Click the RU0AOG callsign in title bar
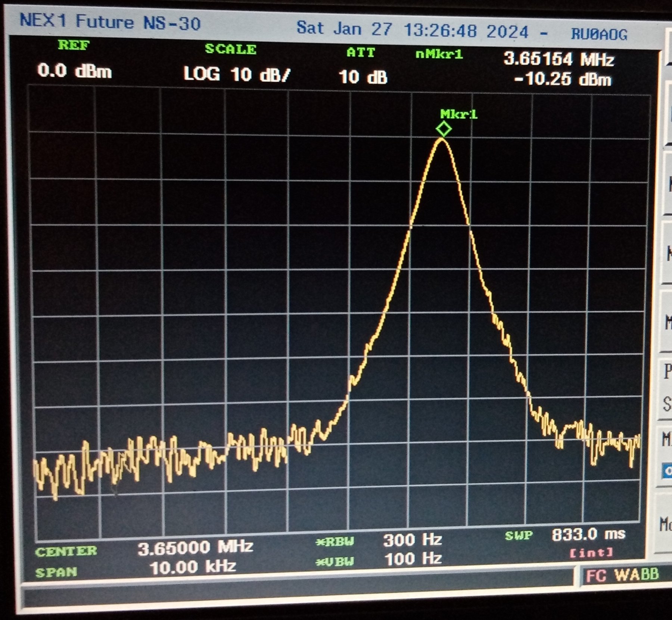 599,35
